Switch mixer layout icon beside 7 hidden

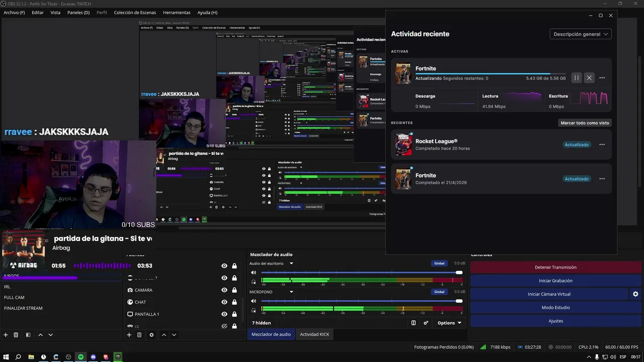[414, 323]
